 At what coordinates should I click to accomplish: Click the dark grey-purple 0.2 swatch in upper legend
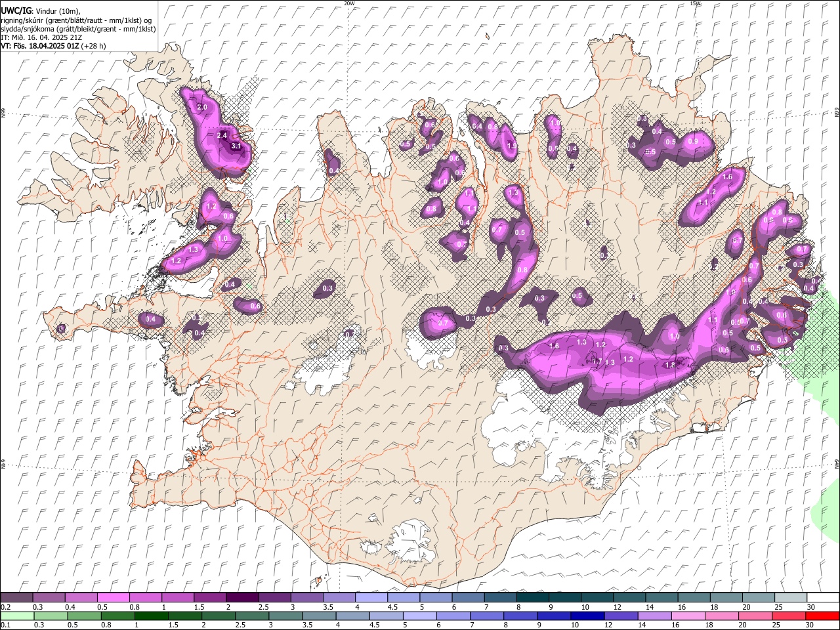coord(16,598)
